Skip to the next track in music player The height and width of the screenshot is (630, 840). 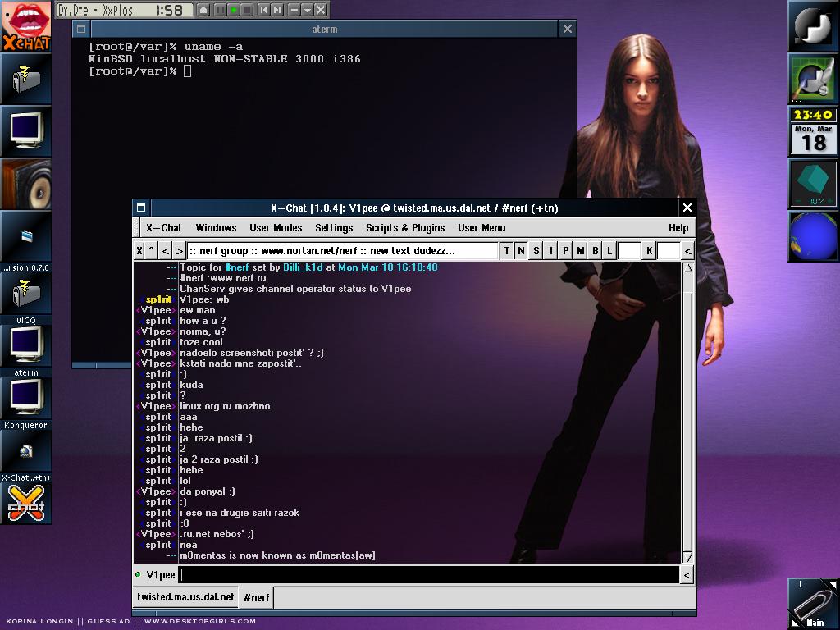click(x=277, y=10)
